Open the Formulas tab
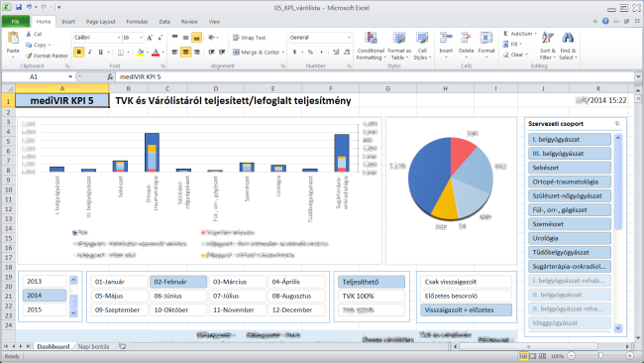The width and height of the screenshot is (644, 363). 137,22
